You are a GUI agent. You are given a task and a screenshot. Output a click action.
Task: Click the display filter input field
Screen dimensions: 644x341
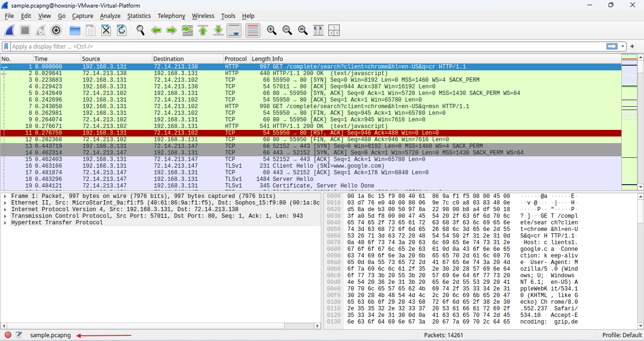click(x=309, y=46)
